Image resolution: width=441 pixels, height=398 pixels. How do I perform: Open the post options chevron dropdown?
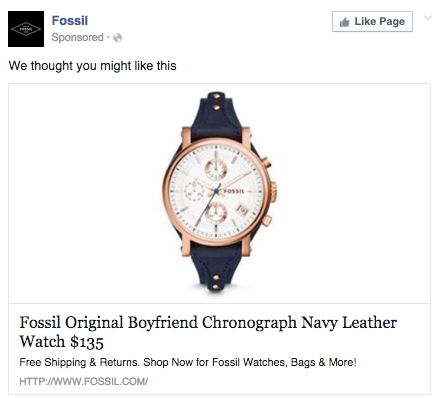point(428,18)
